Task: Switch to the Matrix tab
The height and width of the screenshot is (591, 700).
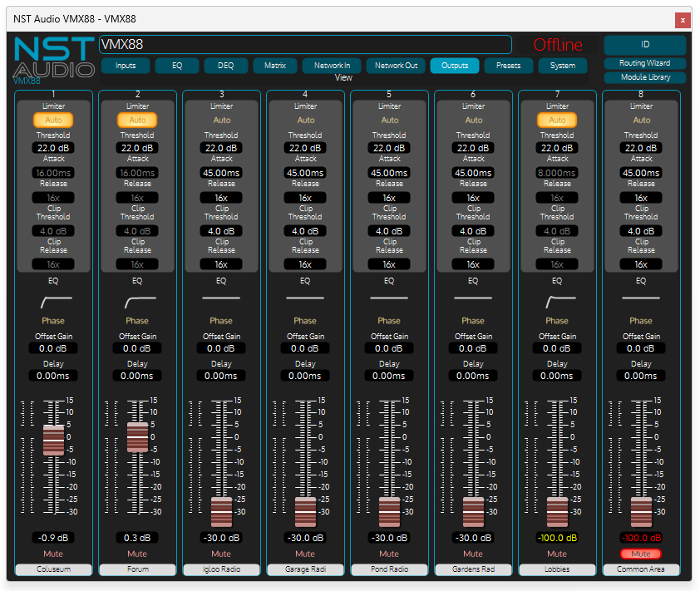Action: click(275, 66)
